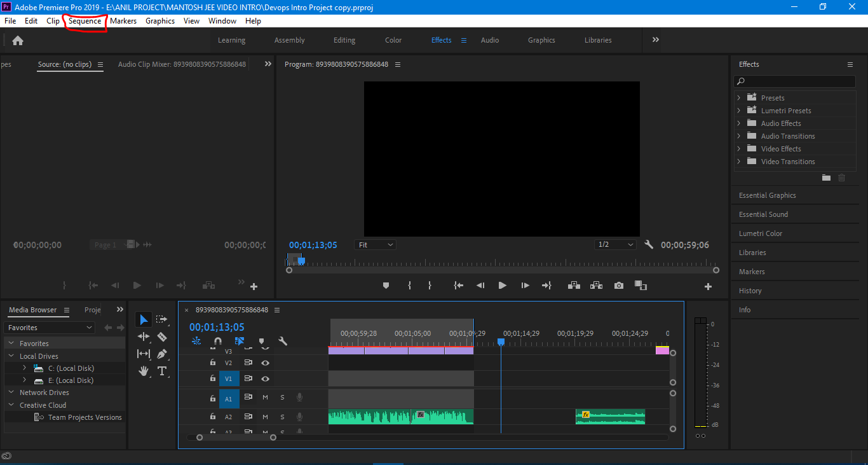Open timeline display settings wrench
The image size is (868, 465).
pyautogui.click(x=283, y=342)
